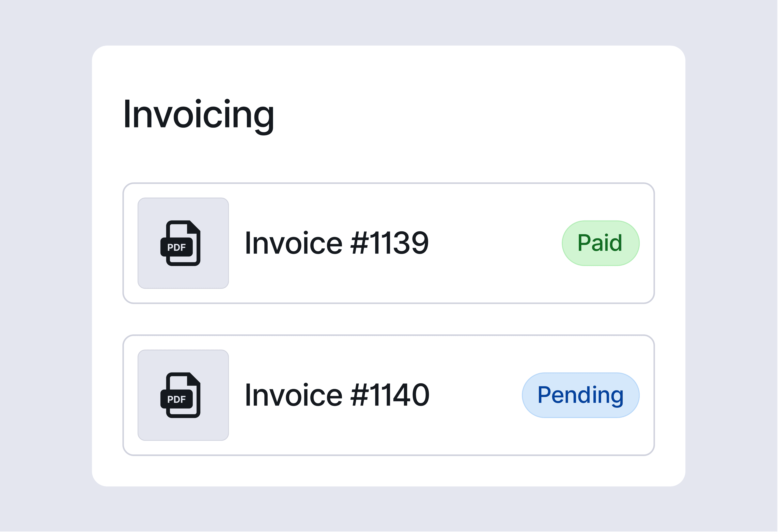This screenshot has height=532, width=778.
Task: Click the document icon beside Invoice #1139
Action: (x=183, y=243)
